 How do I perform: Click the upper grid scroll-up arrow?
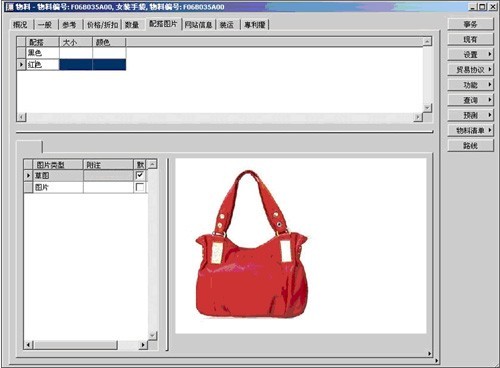click(x=427, y=41)
